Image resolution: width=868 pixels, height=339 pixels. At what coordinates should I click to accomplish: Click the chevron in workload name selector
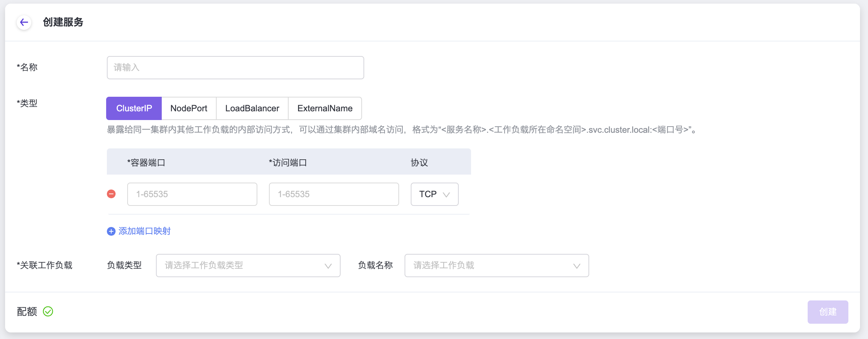tap(576, 266)
